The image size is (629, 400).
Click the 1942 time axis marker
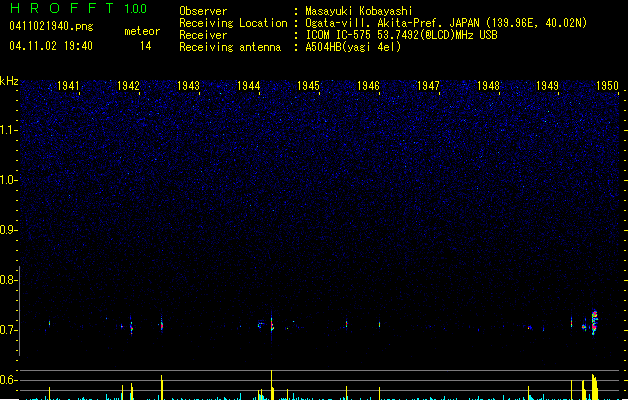[x=128, y=86]
